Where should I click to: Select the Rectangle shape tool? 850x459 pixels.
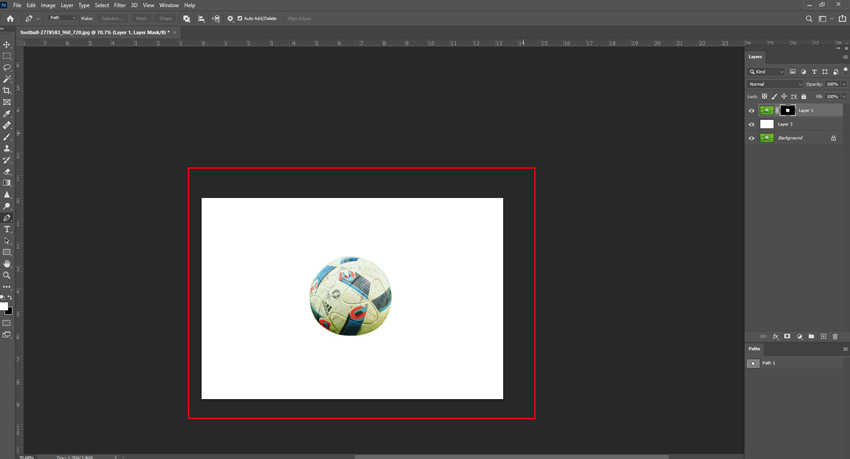(x=7, y=253)
